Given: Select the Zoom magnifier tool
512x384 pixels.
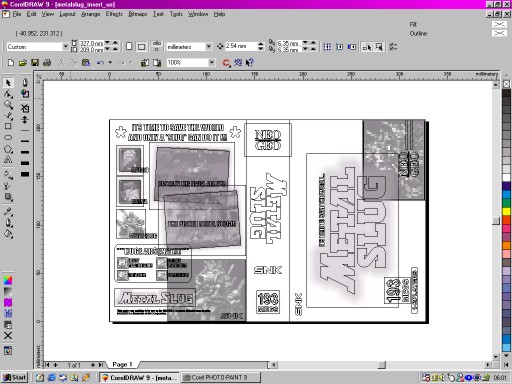Looking at the screenshot, I should tap(8, 105).
